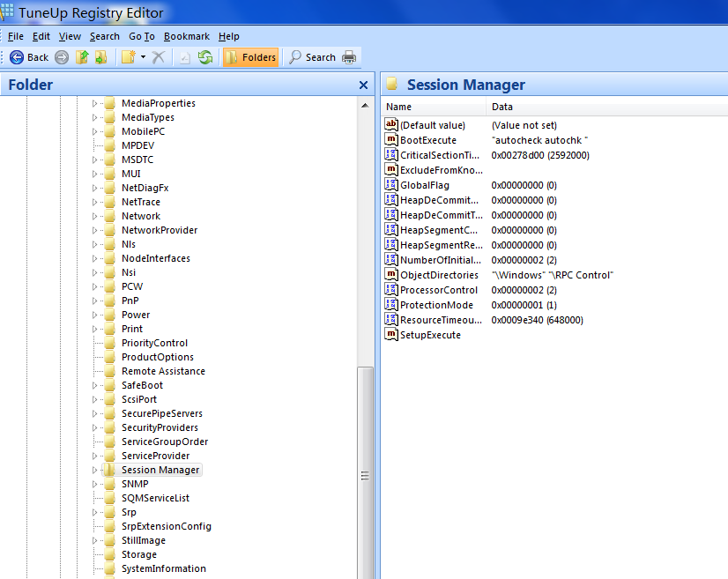Expand the StillImage key

pos(94,540)
